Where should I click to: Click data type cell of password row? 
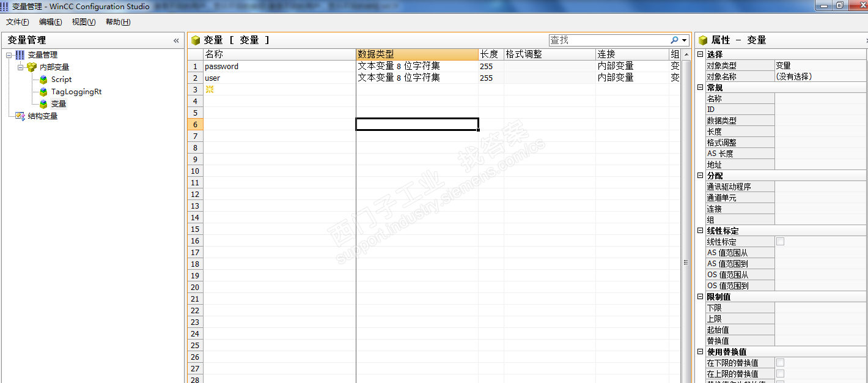pos(417,66)
